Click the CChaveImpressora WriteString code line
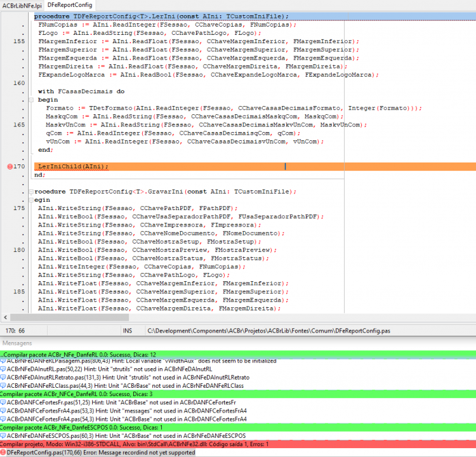Image resolution: width=476 pixels, height=457 pixels. click(x=149, y=225)
